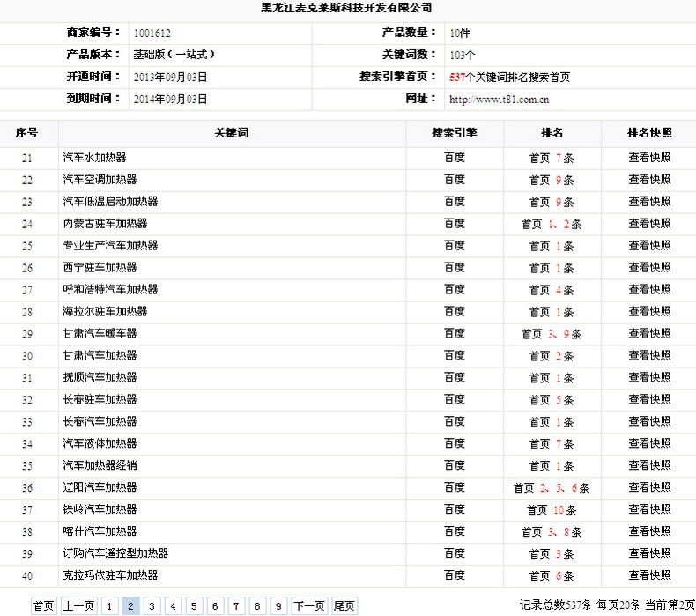View snapshot for 内蒙古驻车加热器 row
This screenshot has height=616, width=696.
(649, 223)
